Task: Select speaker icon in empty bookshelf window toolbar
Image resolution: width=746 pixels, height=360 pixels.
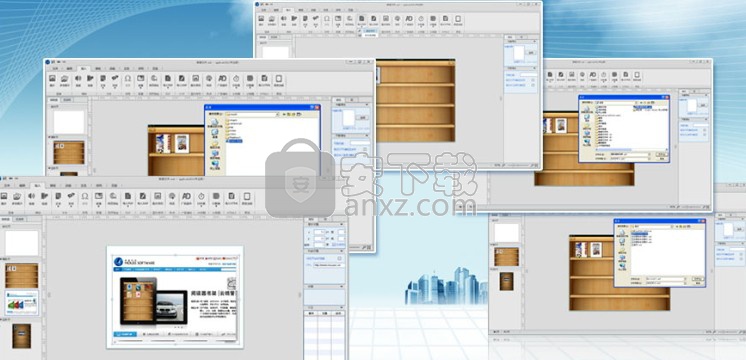Action: [x=283, y=18]
